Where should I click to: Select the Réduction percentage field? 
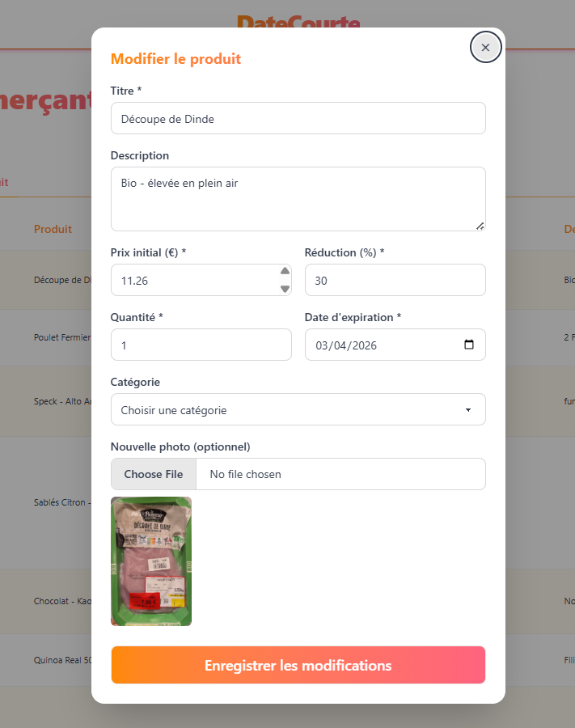(395, 280)
